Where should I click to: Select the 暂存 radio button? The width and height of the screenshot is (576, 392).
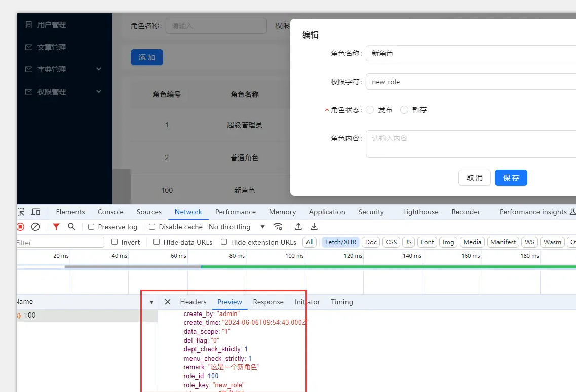coord(404,110)
